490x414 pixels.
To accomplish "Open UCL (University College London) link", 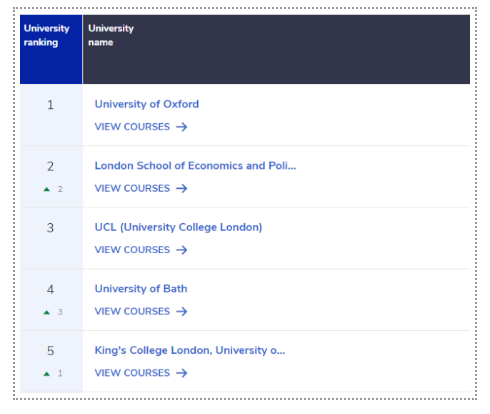I will tap(178, 227).
